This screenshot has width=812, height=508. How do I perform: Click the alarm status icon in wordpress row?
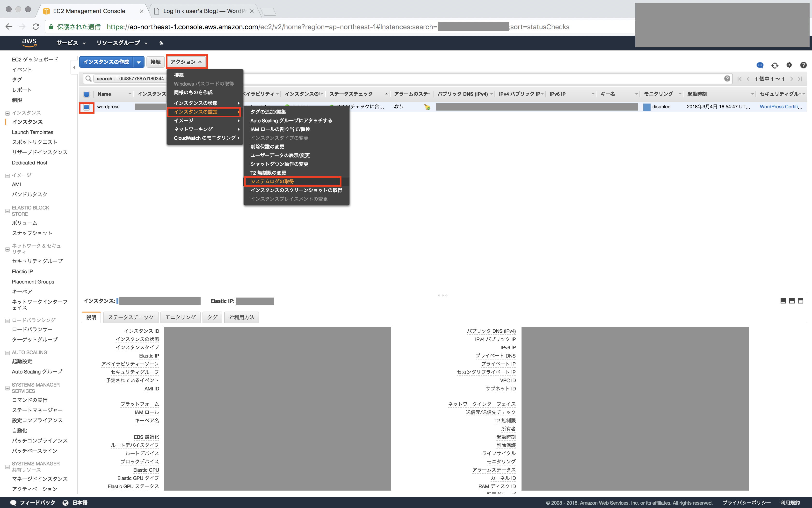pyautogui.click(x=427, y=107)
